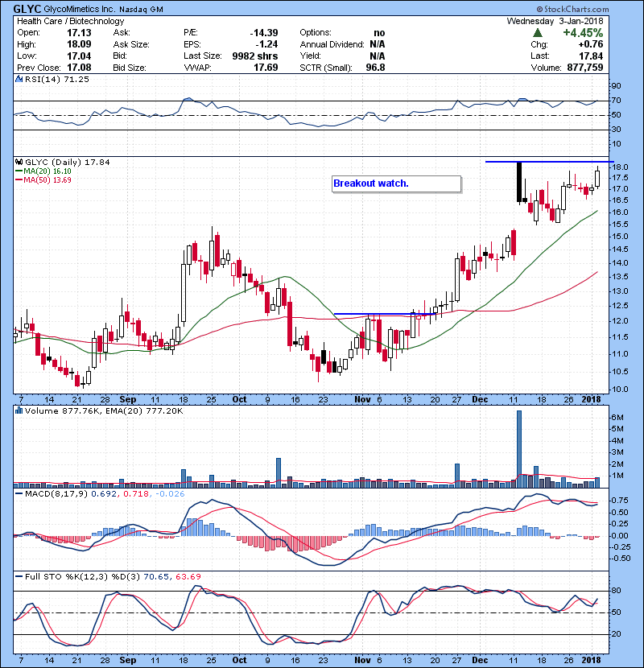Click the MACD(8,17,9) panel label

56,494
